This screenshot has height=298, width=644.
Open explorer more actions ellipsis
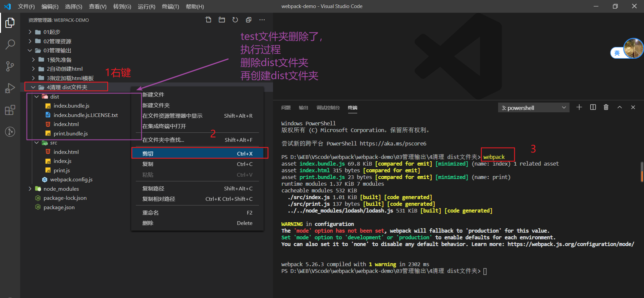pos(262,20)
